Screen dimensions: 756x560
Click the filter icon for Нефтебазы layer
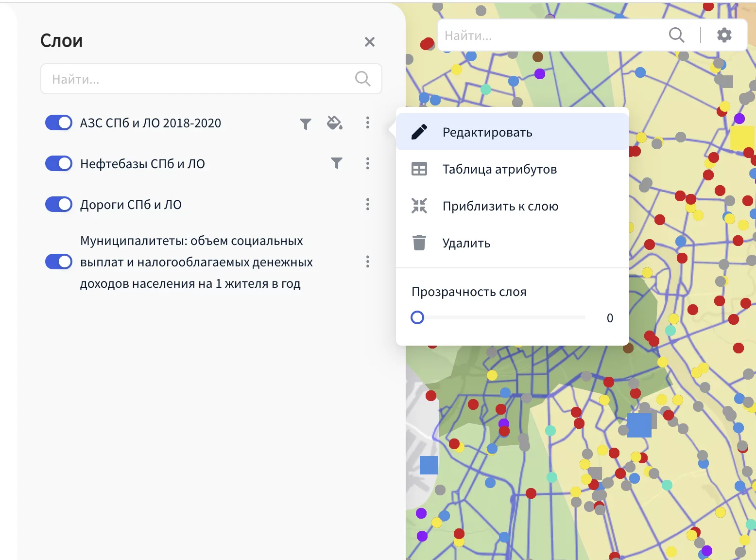(x=336, y=163)
